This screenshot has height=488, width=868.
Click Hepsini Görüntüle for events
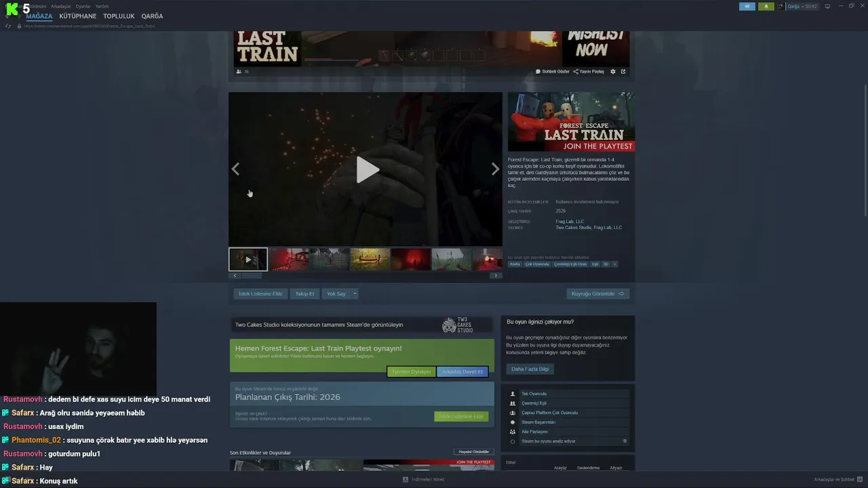click(474, 452)
